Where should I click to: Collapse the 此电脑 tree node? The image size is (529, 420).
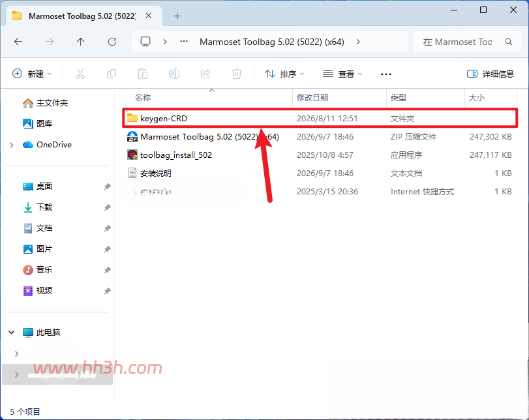12,333
